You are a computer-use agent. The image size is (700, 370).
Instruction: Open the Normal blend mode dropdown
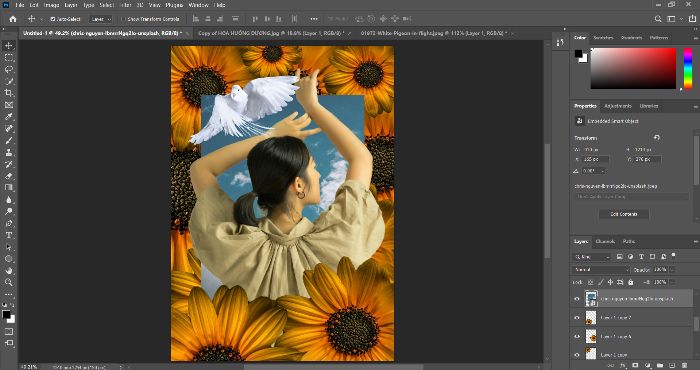(601, 270)
